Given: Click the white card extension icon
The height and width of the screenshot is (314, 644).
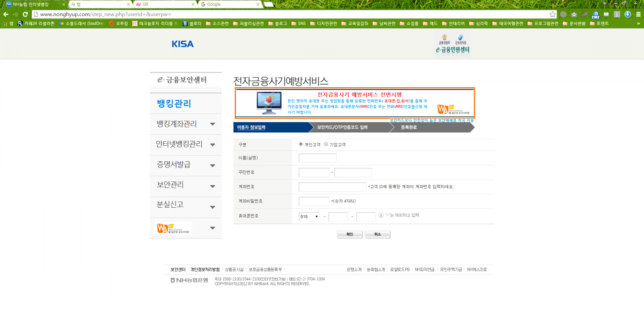Looking at the screenshot, I should [606, 14].
